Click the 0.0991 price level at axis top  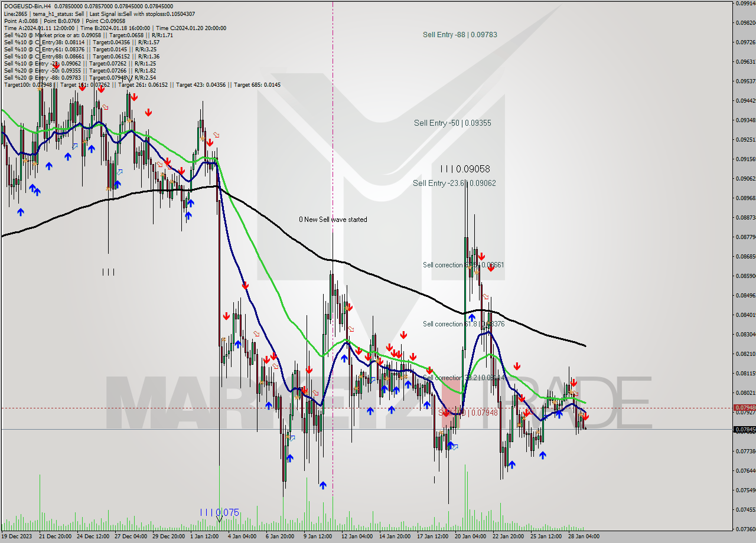(x=745, y=3)
